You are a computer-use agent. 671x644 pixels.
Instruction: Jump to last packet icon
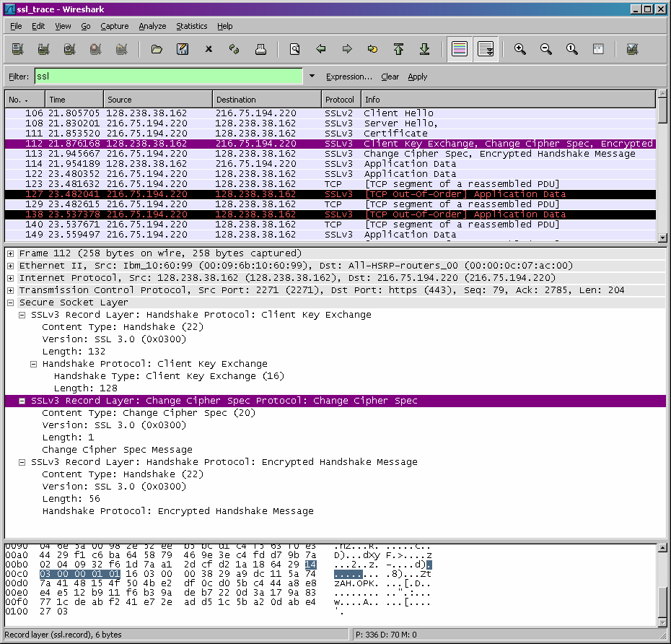point(424,49)
